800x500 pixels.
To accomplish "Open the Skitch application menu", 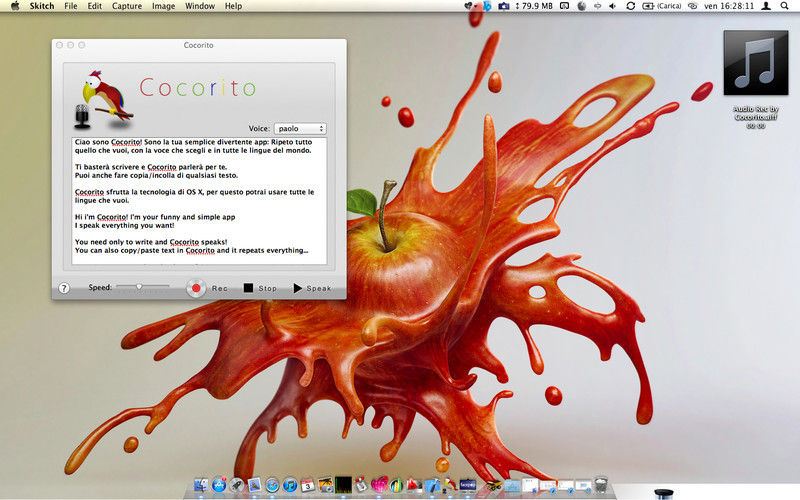I will [x=42, y=6].
